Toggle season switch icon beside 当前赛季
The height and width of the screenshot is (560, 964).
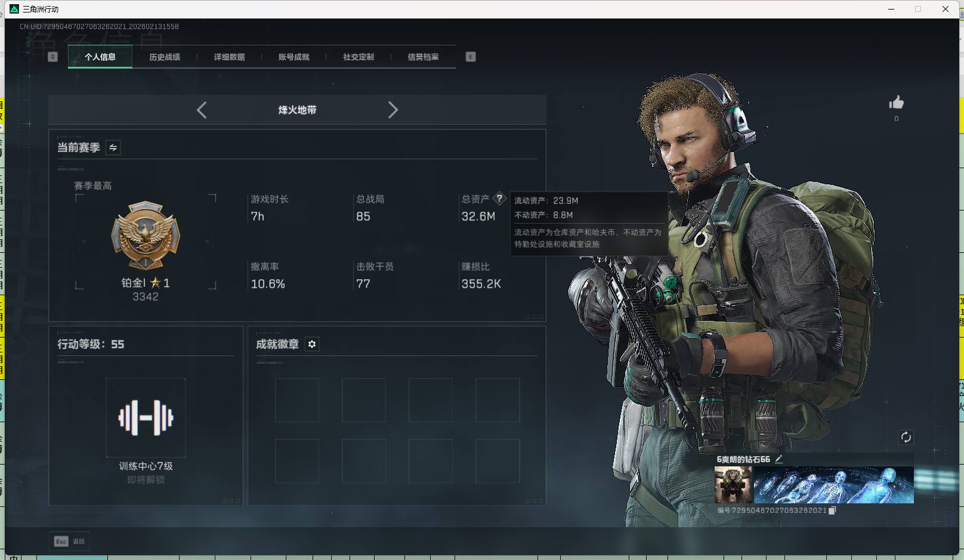113,147
